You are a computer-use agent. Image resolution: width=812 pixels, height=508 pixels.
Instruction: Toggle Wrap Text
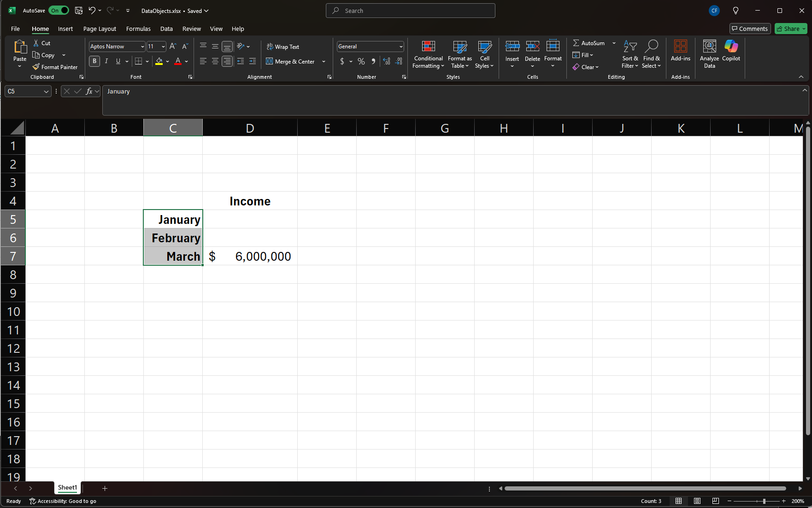click(283, 47)
